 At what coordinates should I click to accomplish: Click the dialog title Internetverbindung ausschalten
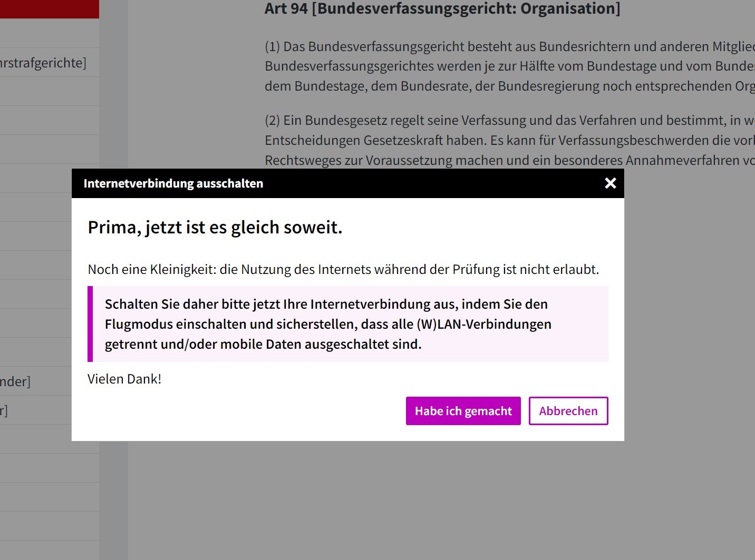(173, 183)
